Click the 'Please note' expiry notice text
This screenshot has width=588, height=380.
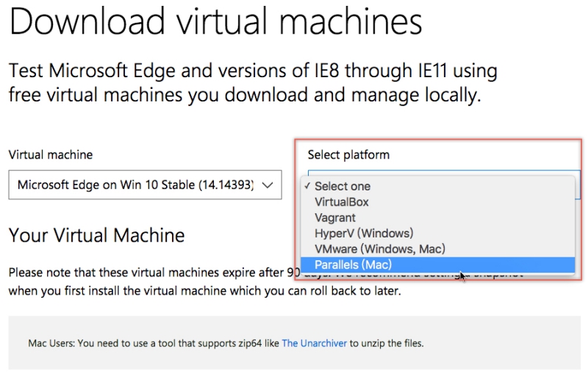point(147,273)
